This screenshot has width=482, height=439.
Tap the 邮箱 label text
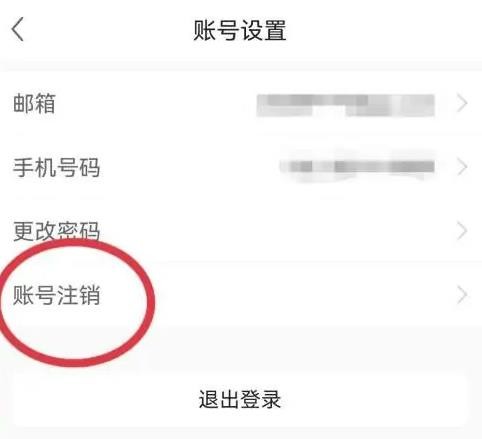34,104
